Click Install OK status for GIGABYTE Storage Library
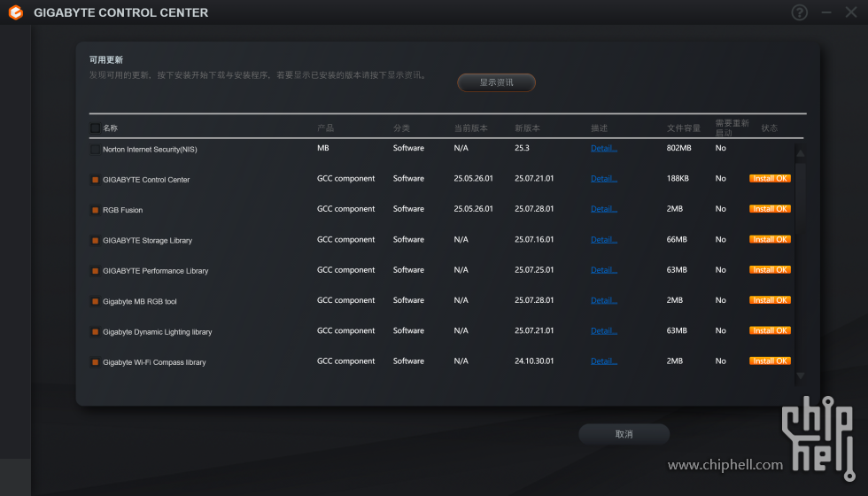Viewport: 868px width, 496px height. (770, 239)
